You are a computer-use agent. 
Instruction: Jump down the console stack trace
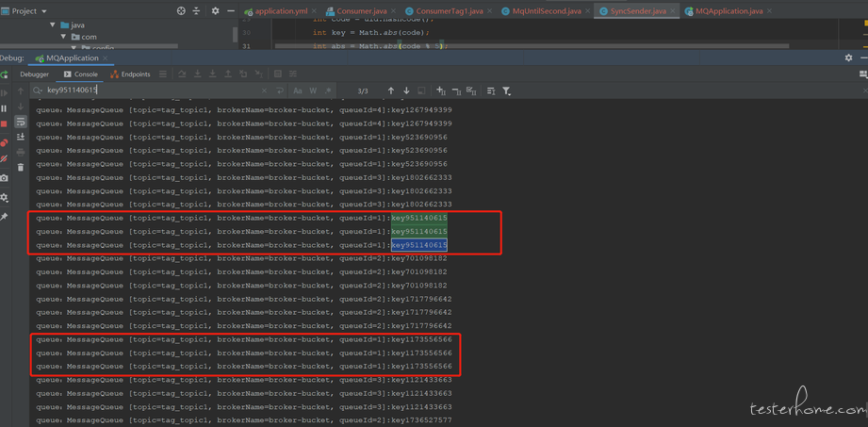click(x=21, y=107)
